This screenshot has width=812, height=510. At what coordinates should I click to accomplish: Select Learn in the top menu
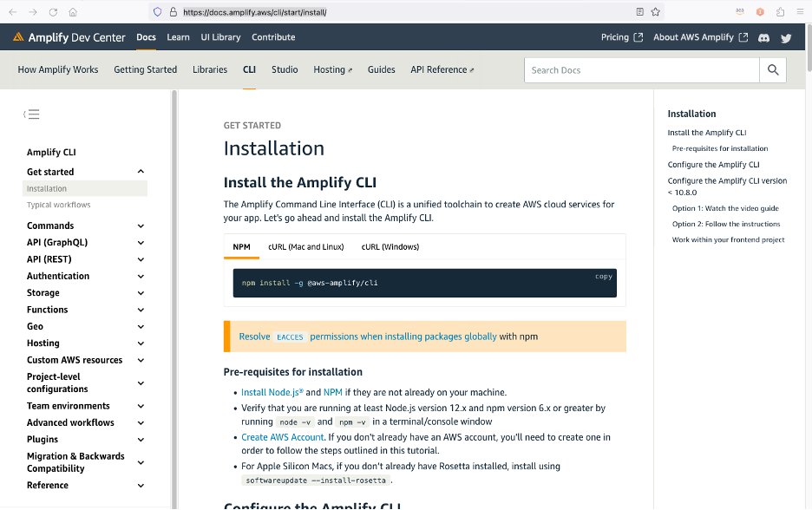(178, 37)
